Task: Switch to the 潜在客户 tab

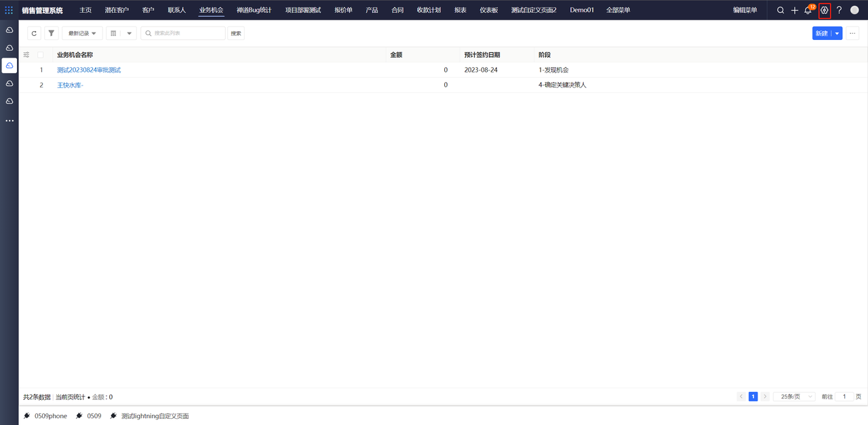Action: [117, 10]
